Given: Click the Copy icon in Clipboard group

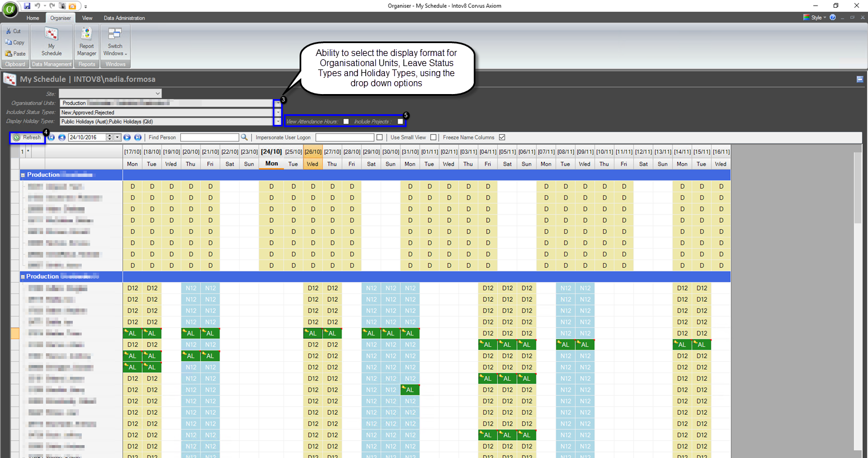Looking at the screenshot, I should pyautogui.click(x=8, y=43).
